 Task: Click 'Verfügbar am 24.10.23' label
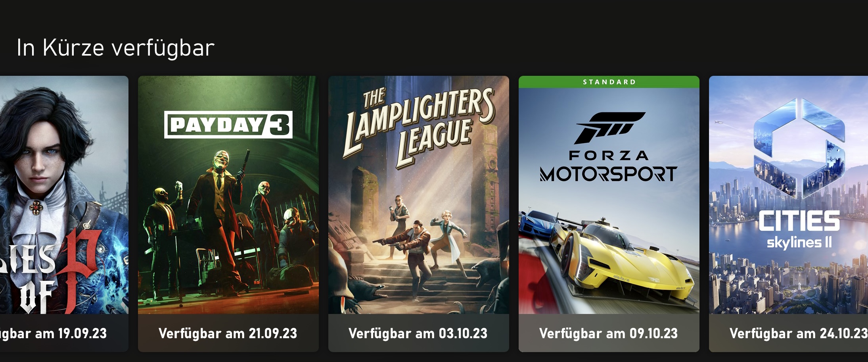click(799, 333)
